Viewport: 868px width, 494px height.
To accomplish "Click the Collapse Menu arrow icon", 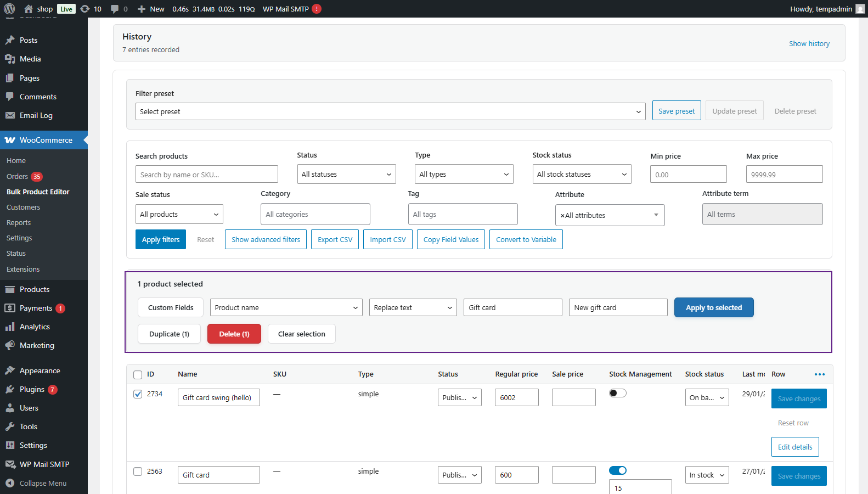I will (10, 483).
